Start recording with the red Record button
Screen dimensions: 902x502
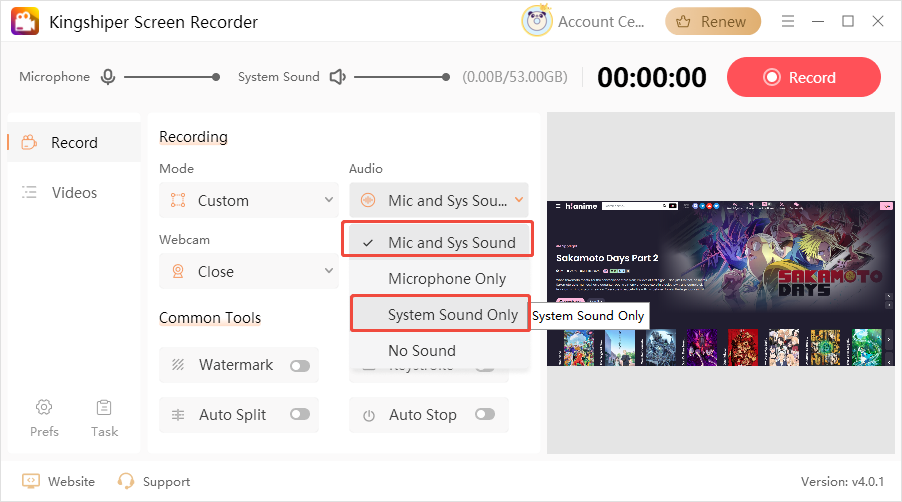[x=804, y=77]
